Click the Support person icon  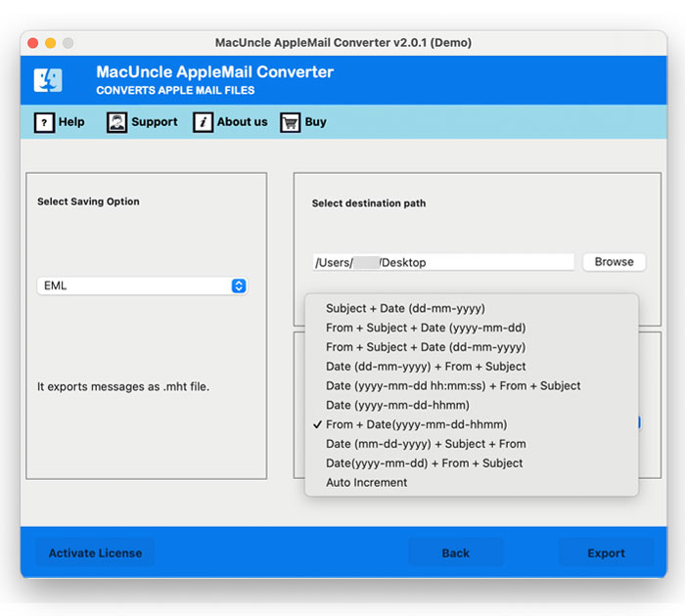coord(116,122)
